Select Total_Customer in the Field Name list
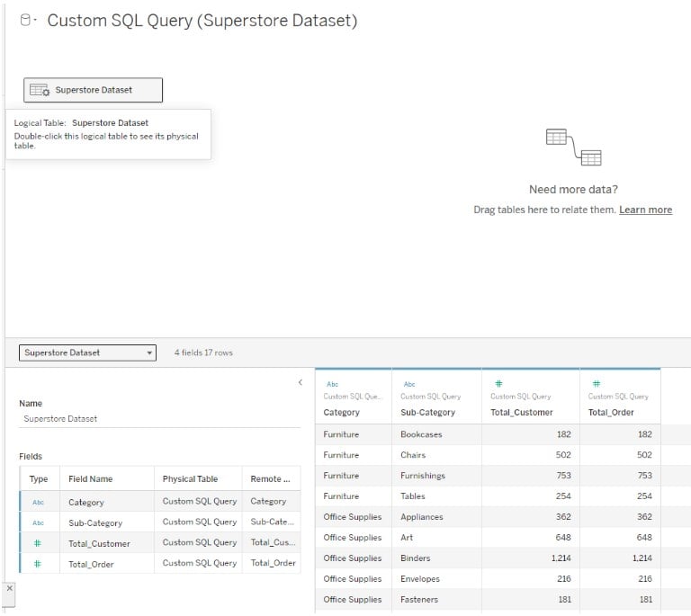This screenshot has height=616, width=691. [x=99, y=543]
